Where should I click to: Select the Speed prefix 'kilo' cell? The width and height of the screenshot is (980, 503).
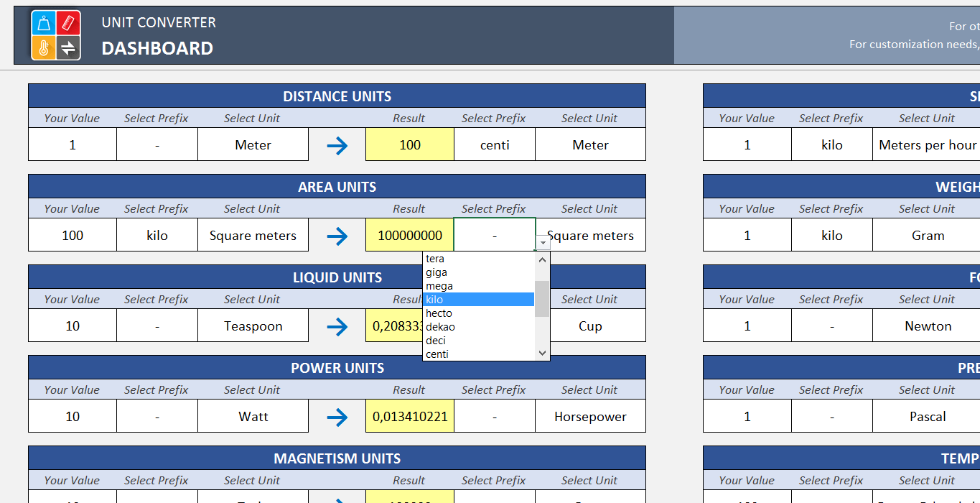(832, 144)
